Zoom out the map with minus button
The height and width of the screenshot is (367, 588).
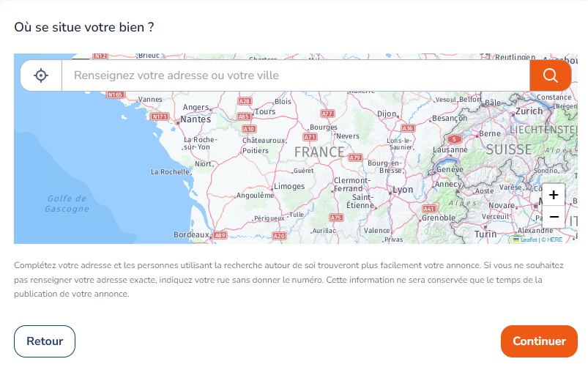pyautogui.click(x=554, y=217)
